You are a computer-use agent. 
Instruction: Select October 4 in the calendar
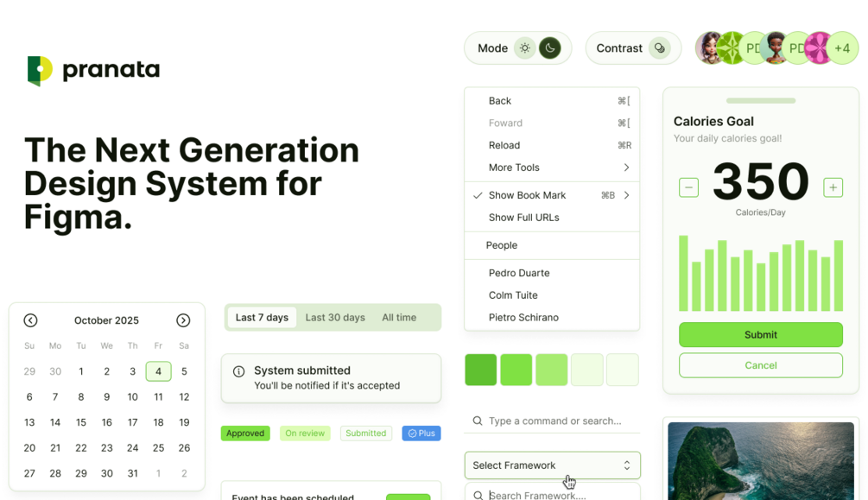tap(158, 371)
